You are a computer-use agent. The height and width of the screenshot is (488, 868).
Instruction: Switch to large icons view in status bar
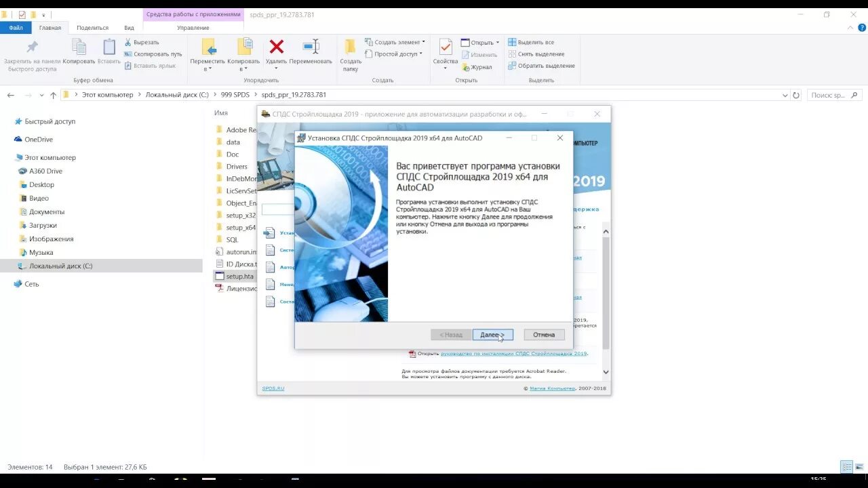pyautogui.click(x=859, y=467)
